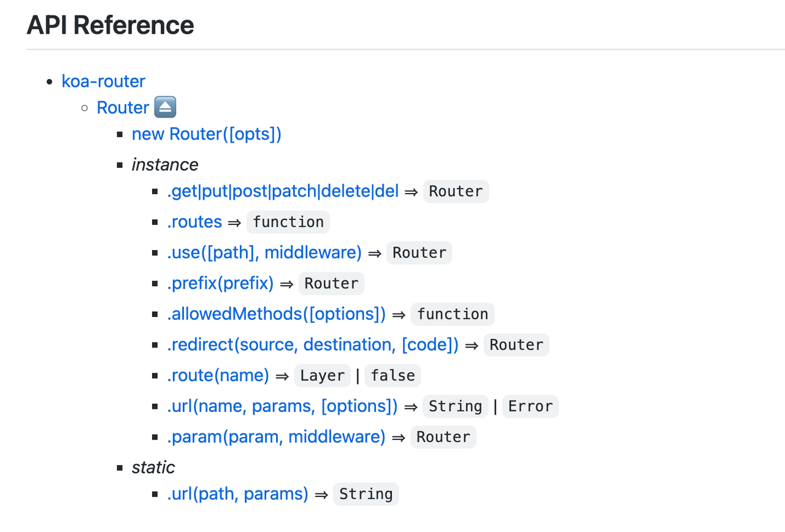Viewport: 785px width, 532px height.
Task: Jump to .url(name, params, [options])
Action: [x=282, y=406]
